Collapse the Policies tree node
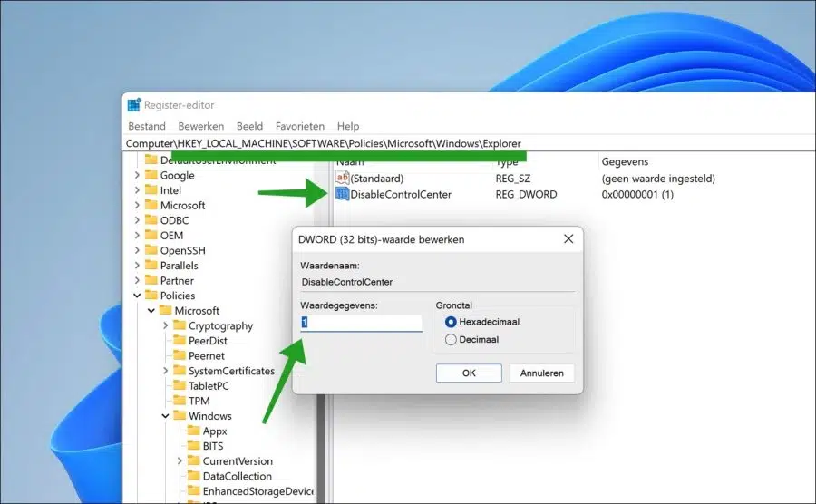This screenshot has width=816, height=504. (137, 296)
